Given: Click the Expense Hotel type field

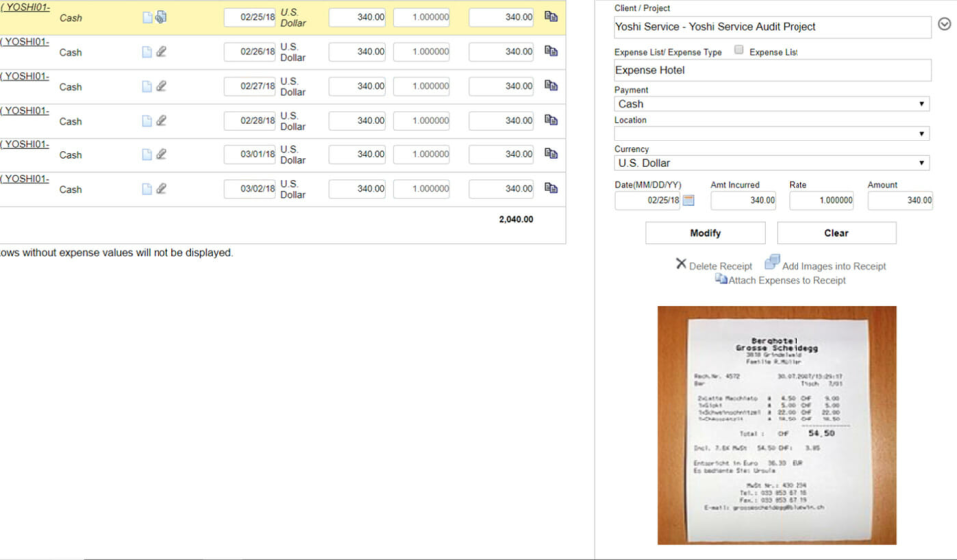Looking at the screenshot, I should (773, 70).
